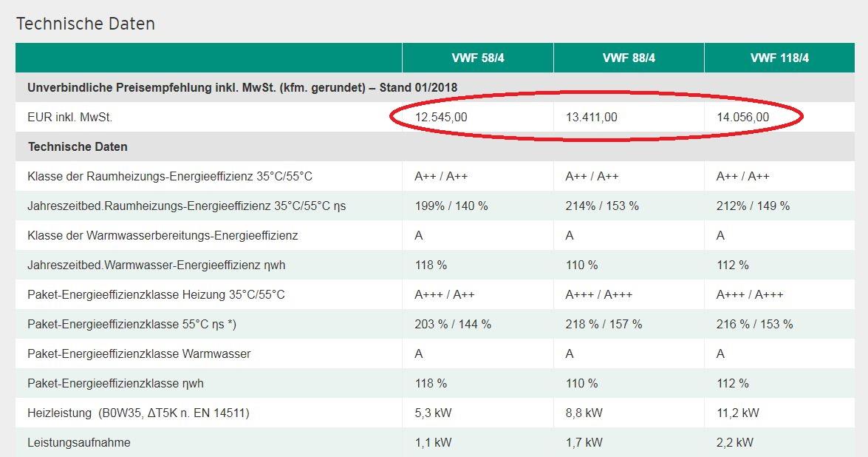The width and height of the screenshot is (868, 457).
Task: Select A++ / A++ in Raumheizungs-Klasse row for VWF 58/4
Action: coord(441,177)
